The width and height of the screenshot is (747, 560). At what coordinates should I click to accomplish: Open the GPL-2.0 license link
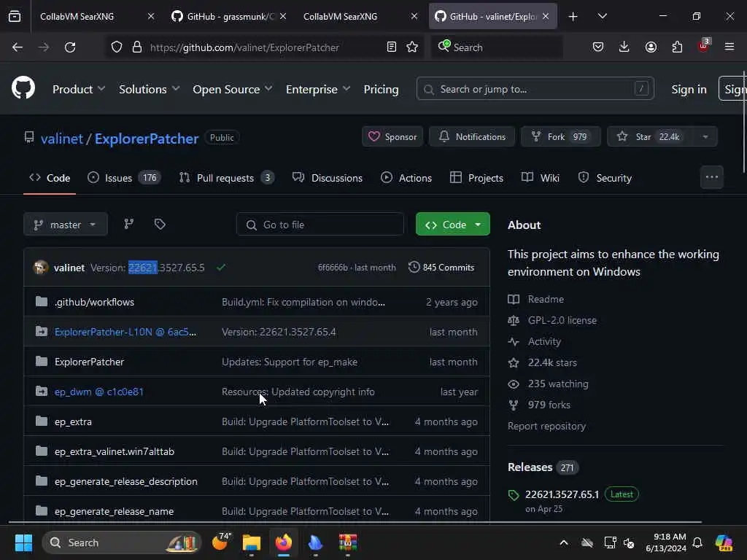point(562,320)
